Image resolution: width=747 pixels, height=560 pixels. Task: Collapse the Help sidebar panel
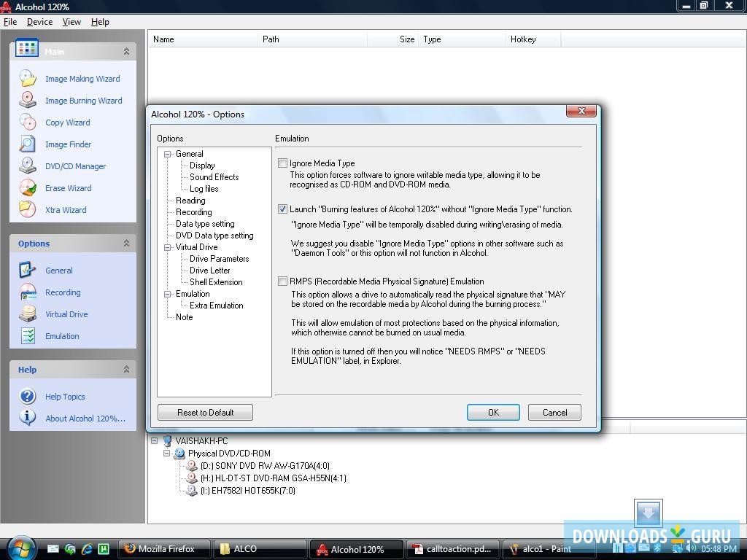coord(126,370)
